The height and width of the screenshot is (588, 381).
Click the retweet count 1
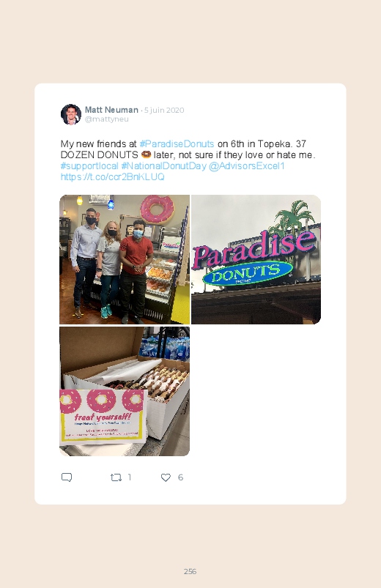click(130, 477)
